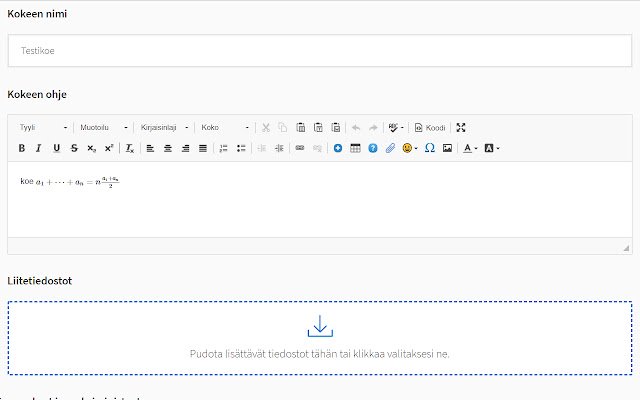Justify text alignment
This screenshot has height=400, width=640.
click(x=203, y=148)
